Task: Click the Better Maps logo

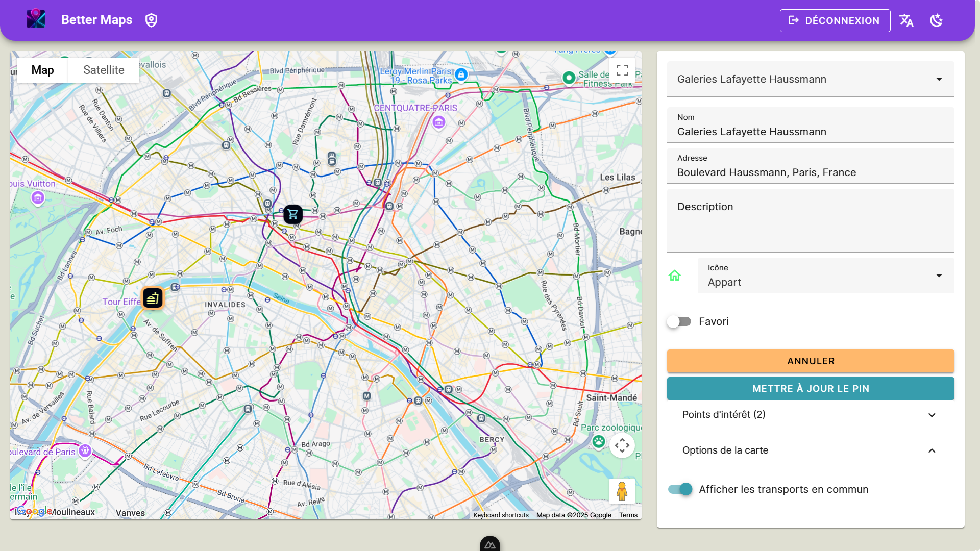Action: click(36, 19)
